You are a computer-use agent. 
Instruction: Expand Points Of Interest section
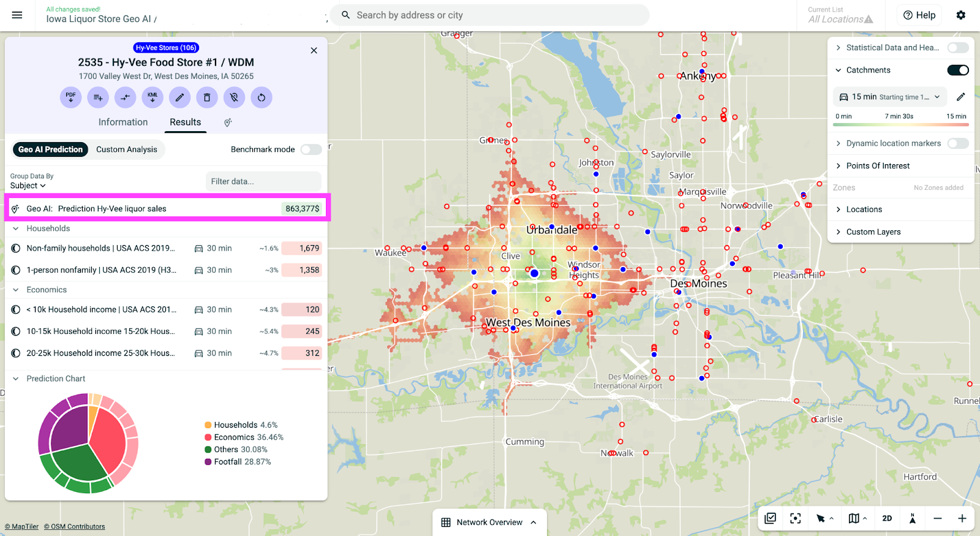tap(839, 166)
